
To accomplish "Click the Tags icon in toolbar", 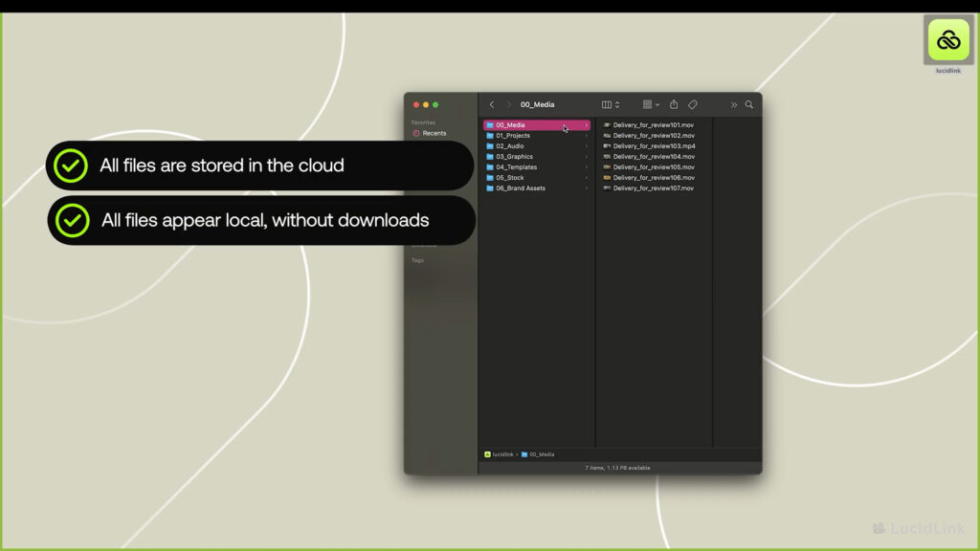I will [693, 104].
